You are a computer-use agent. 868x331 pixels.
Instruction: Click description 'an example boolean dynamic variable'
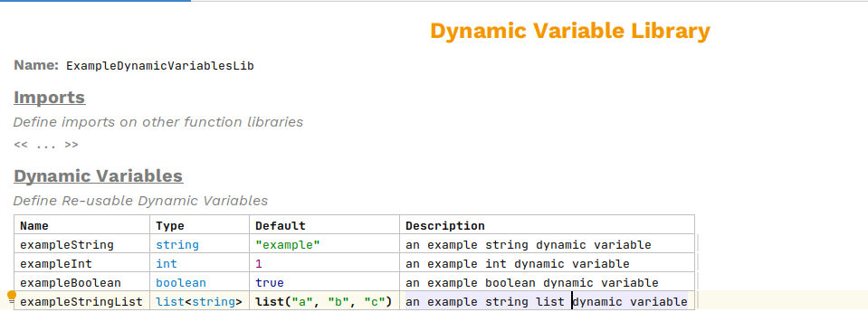coord(532,282)
